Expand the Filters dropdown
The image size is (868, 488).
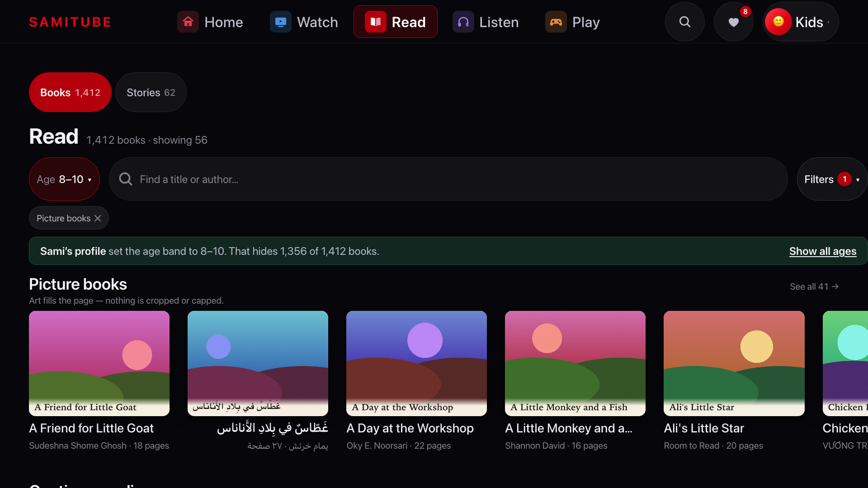[832, 179]
